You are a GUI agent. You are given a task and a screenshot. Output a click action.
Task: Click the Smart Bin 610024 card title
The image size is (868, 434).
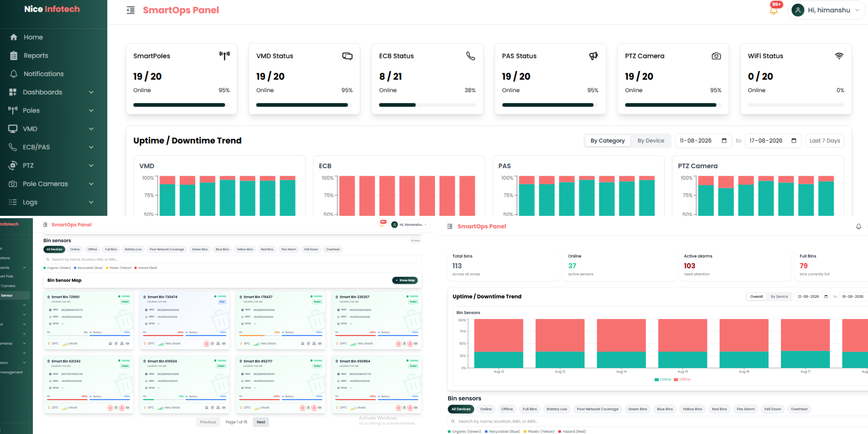162,361
